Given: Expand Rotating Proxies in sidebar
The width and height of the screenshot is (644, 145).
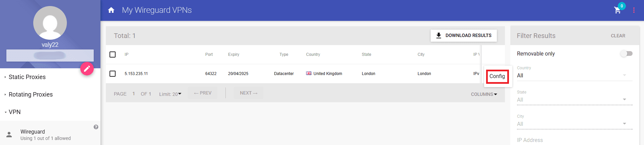Looking at the screenshot, I should tap(31, 95).
